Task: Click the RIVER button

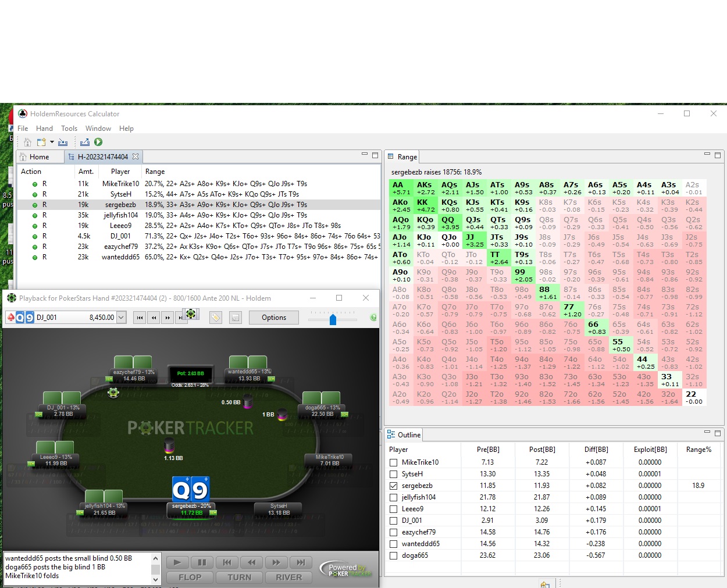Action: tap(289, 578)
